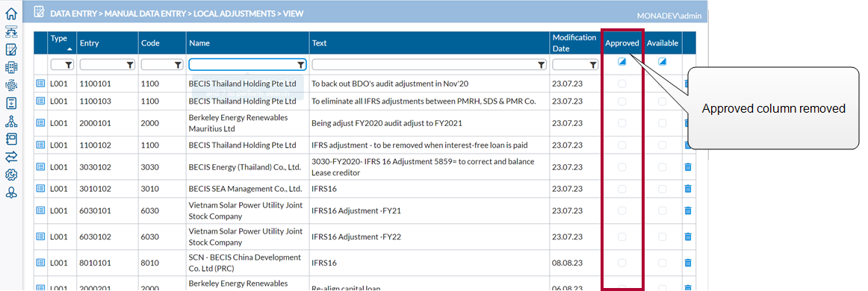
Task: Open details icon for entry 6030102
Action: point(40,237)
